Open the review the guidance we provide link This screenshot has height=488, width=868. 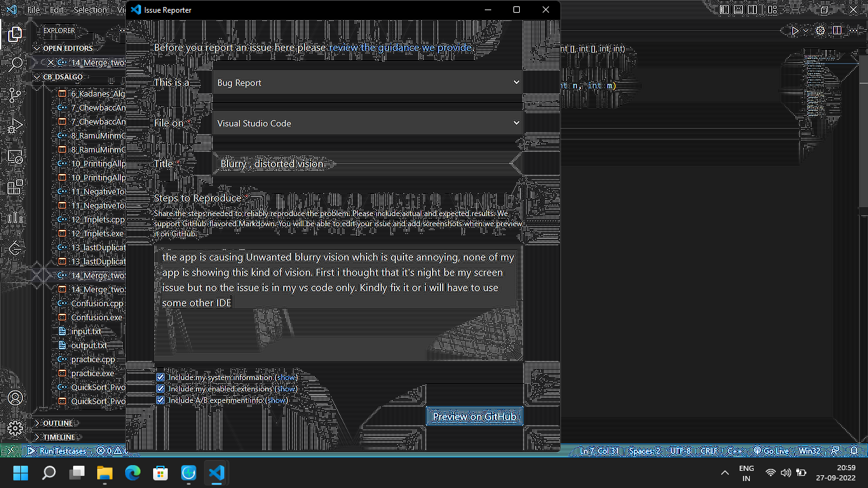pos(400,48)
